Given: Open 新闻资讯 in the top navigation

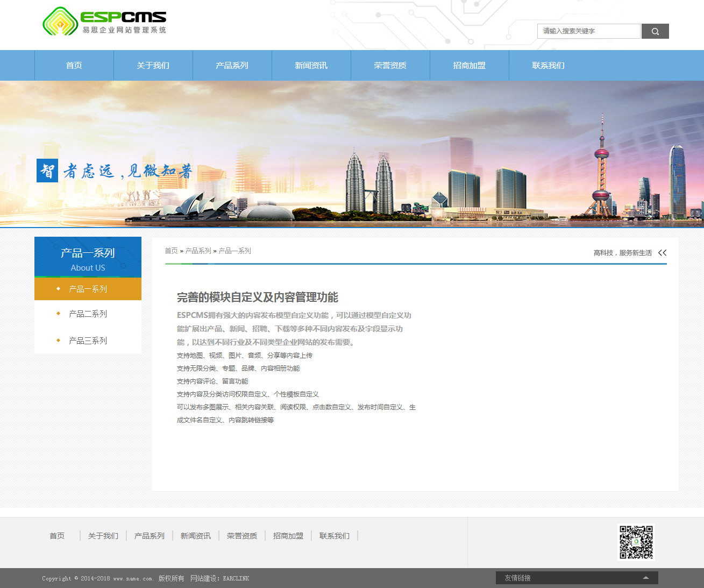Looking at the screenshot, I should 311,66.
